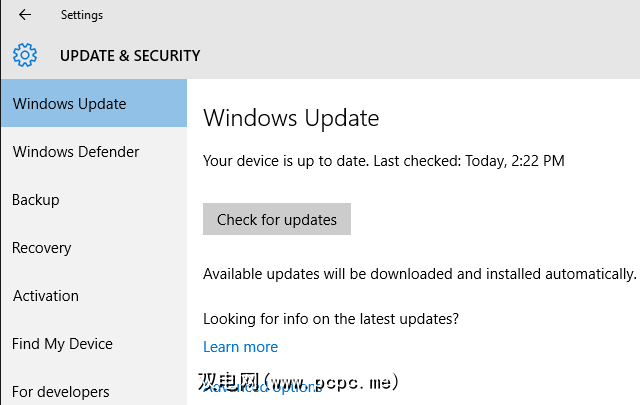
Task: Go to the Backup settings page
Action: (36, 200)
